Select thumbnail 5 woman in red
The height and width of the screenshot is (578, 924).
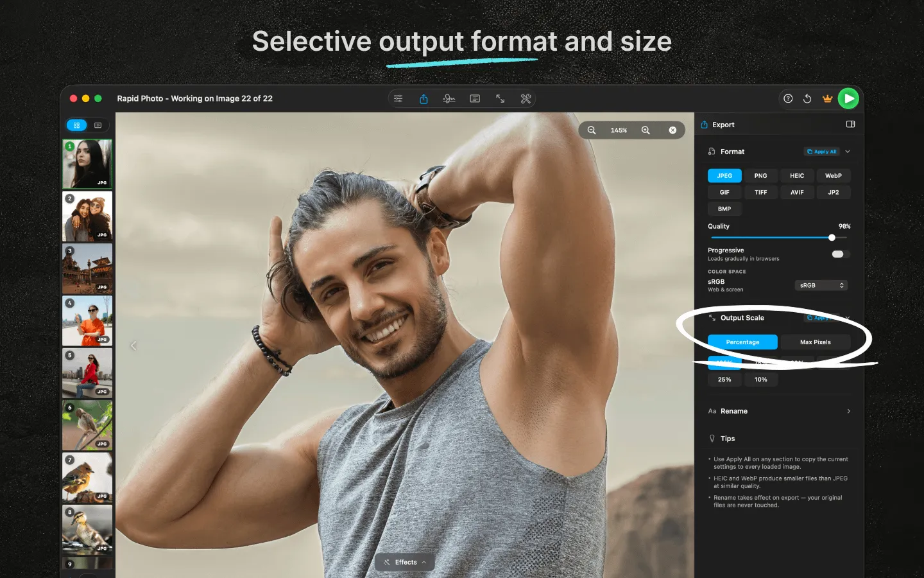[x=87, y=373]
